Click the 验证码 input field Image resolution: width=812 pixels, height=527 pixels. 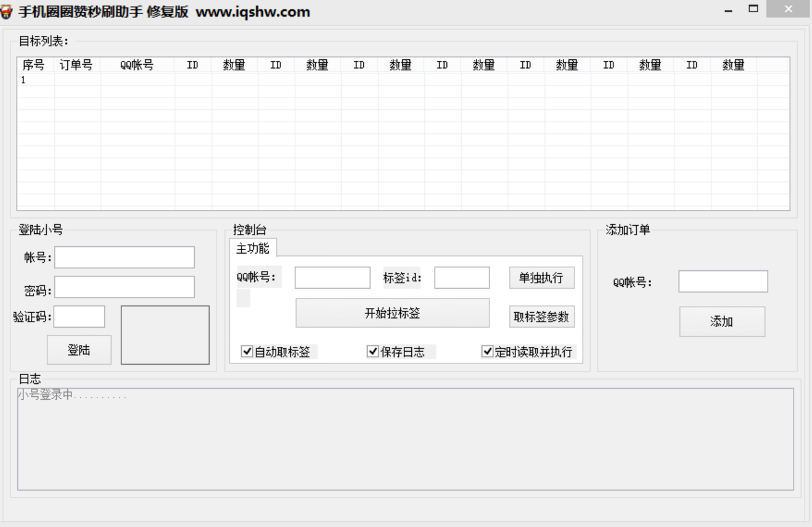[x=79, y=317]
